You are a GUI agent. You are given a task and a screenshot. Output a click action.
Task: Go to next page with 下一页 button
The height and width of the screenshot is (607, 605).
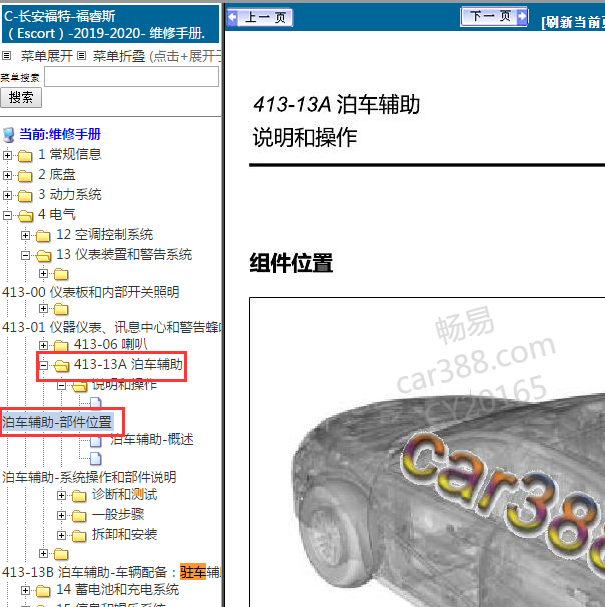pyautogui.click(x=494, y=17)
